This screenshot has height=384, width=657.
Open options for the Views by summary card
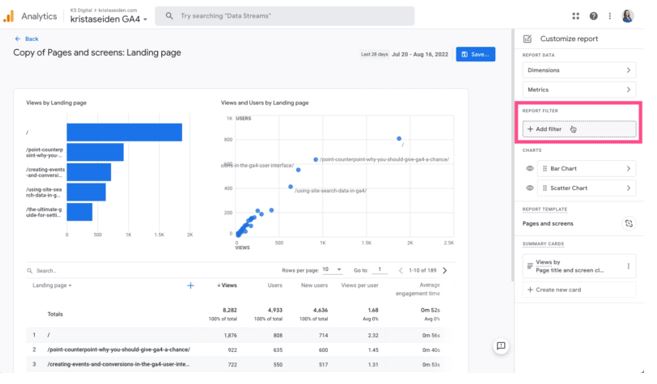[x=628, y=266]
